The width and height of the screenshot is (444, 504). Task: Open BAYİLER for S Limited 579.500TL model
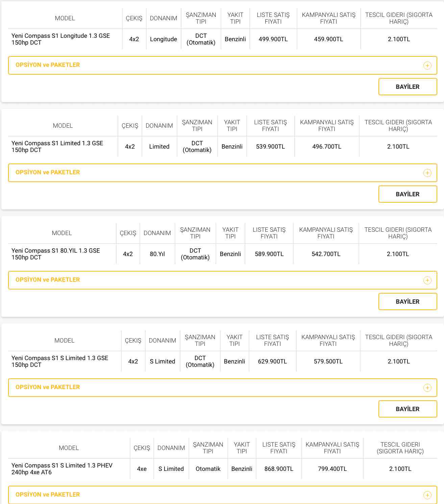(x=408, y=409)
